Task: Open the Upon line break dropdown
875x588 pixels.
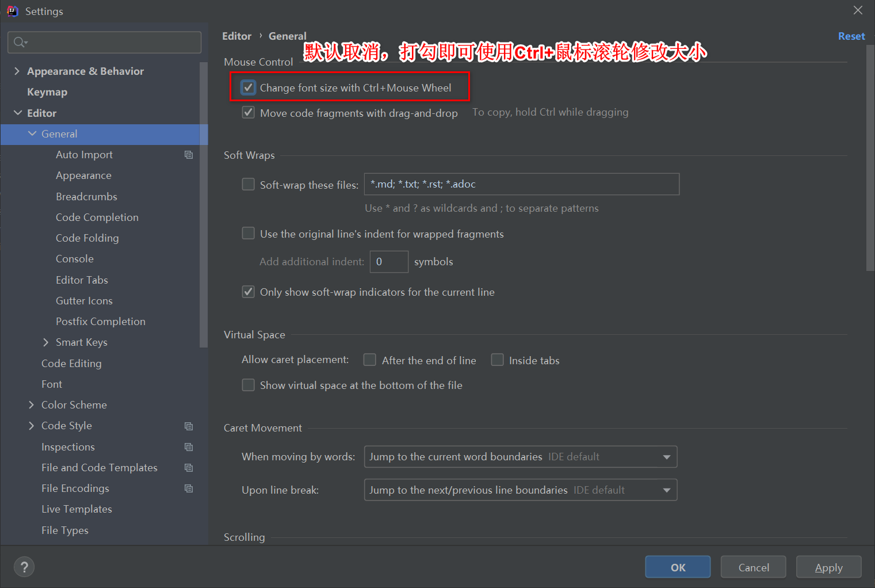Action: [x=666, y=490]
